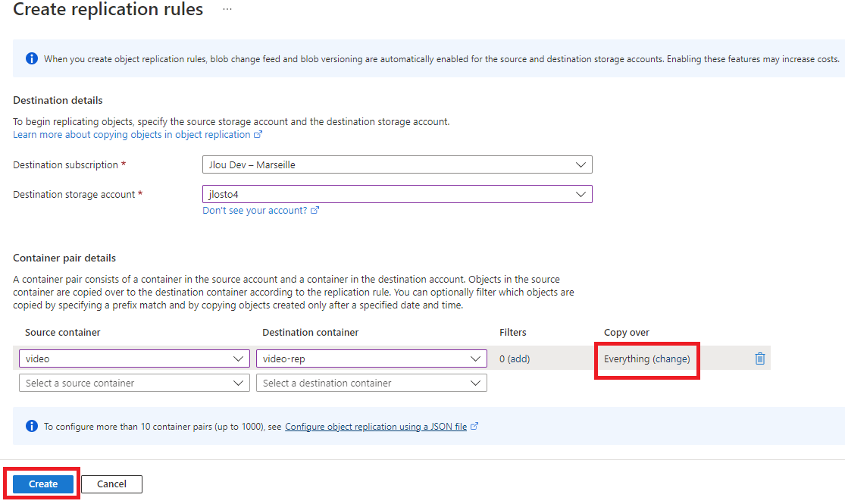845x504 pixels.
Task: Delete the video container pair with trash icon
Action: pos(760,358)
